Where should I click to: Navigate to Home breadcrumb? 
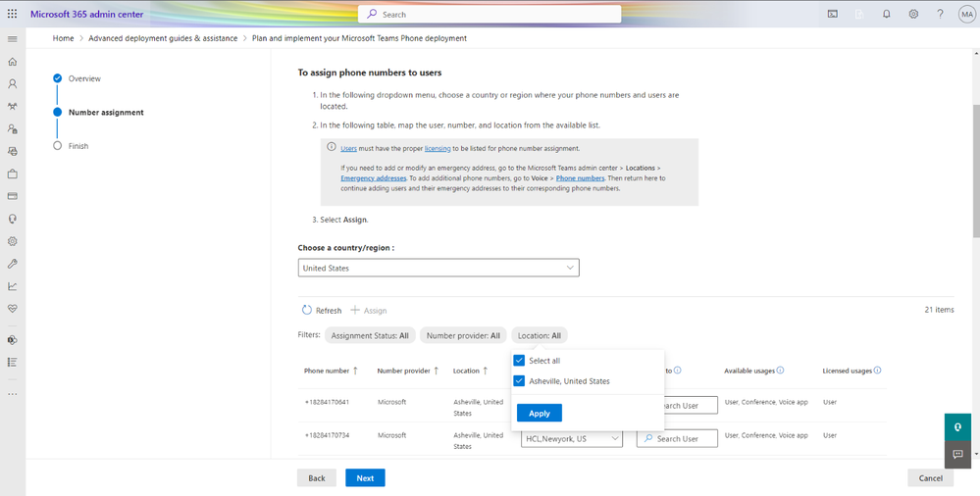tap(63, 38)
